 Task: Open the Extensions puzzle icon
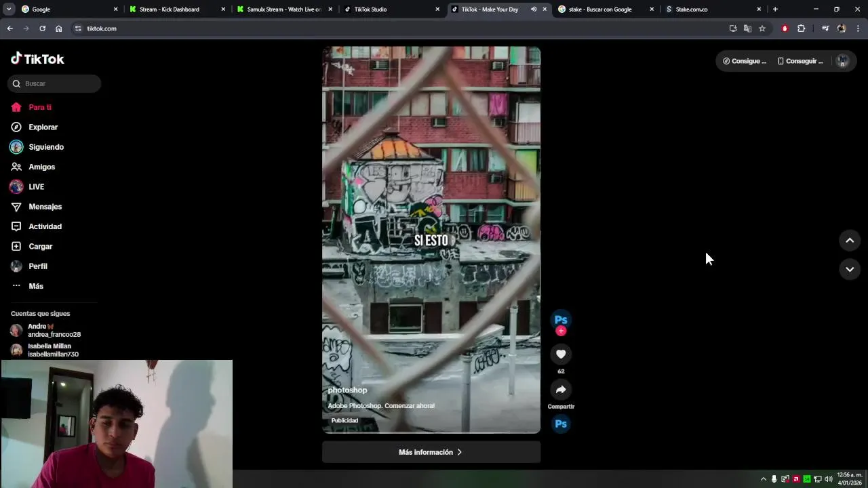[802, 28]
